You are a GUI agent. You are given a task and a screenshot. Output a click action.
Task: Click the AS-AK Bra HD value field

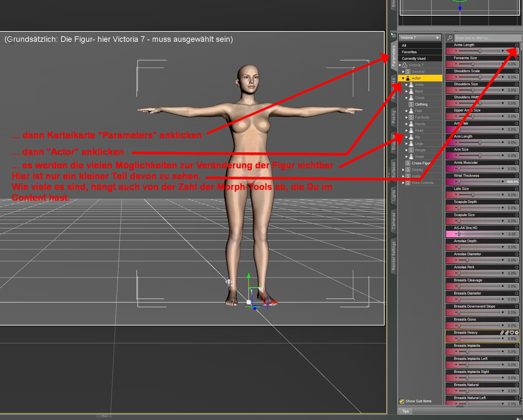(512, 234)
